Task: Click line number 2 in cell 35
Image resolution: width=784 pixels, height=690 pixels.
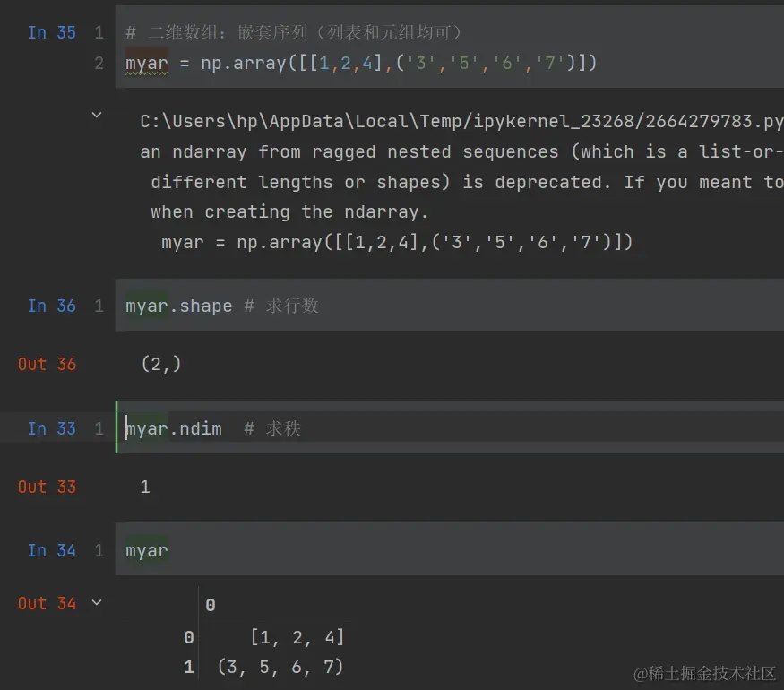Action: [99, 63]
